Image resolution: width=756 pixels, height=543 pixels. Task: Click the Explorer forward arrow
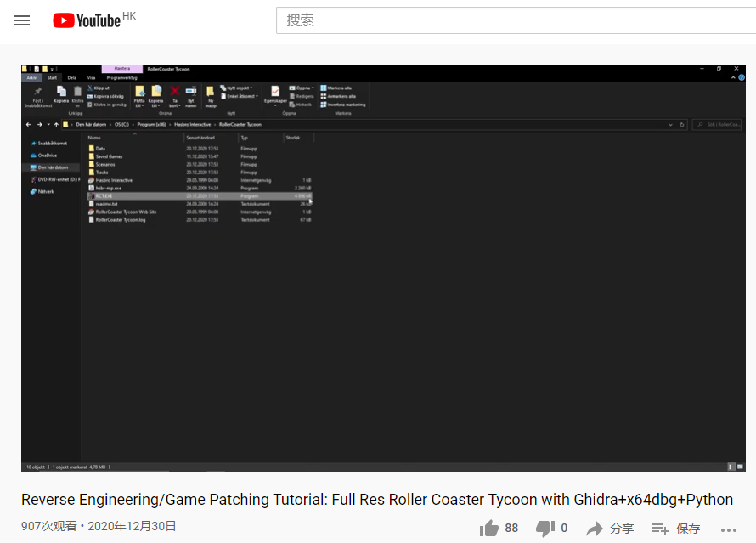click(x=40, y=124)
